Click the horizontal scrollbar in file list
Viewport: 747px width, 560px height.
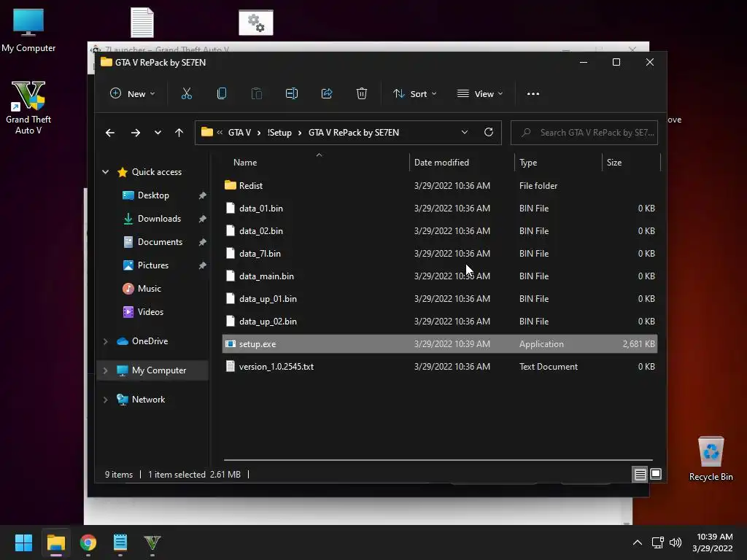click(438, 460)
